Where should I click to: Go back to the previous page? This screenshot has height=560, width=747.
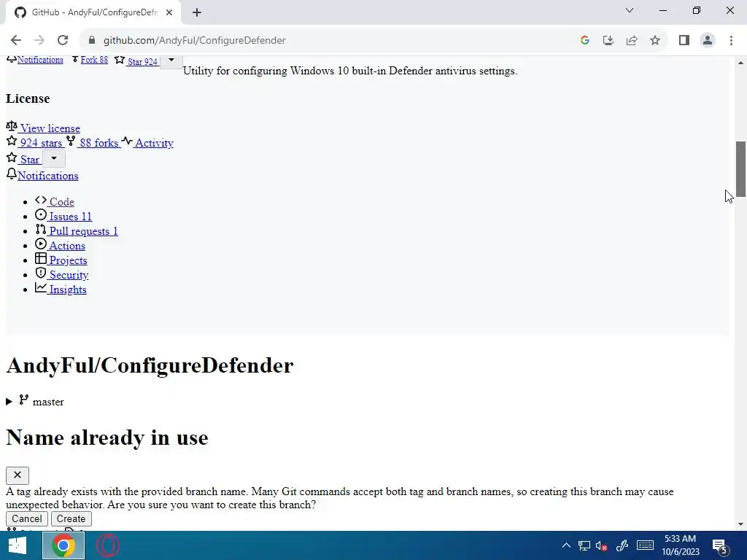16,41
